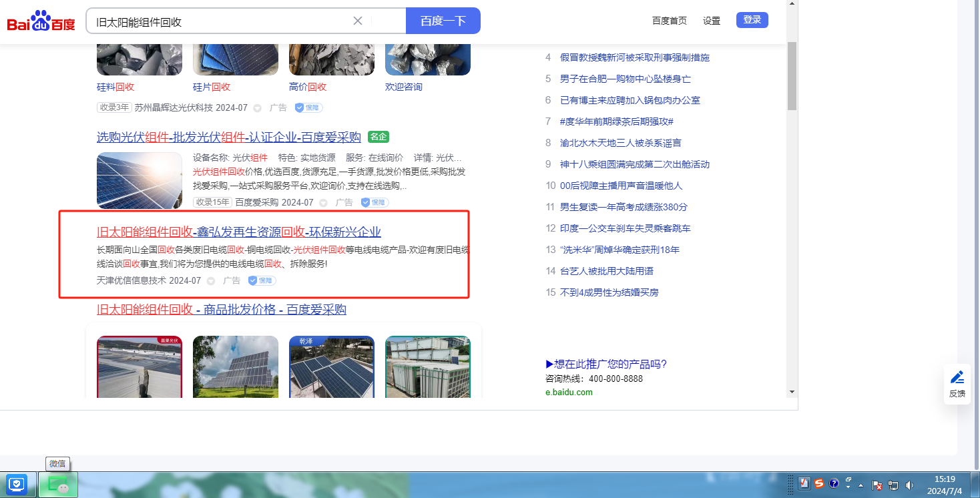
Task: Click the 欢迎咨询 product thumbnail
Action: click(x=428, y=59)
